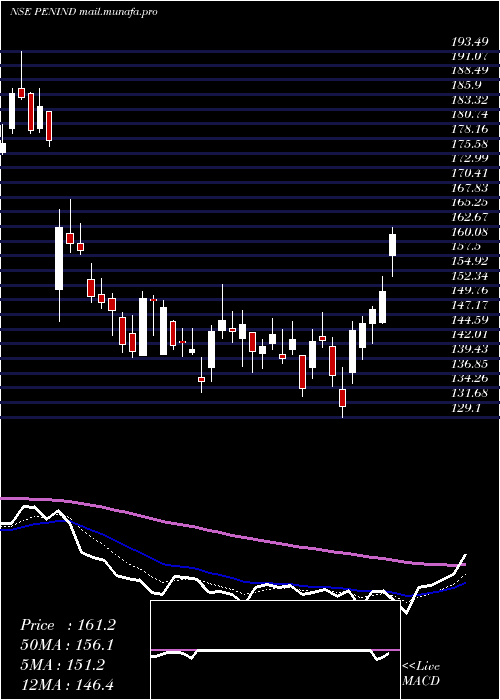The height and width of the screenshot is (700, 500).
Task: Click the 12MA : 146.4 readout
Action: point(67,684)
